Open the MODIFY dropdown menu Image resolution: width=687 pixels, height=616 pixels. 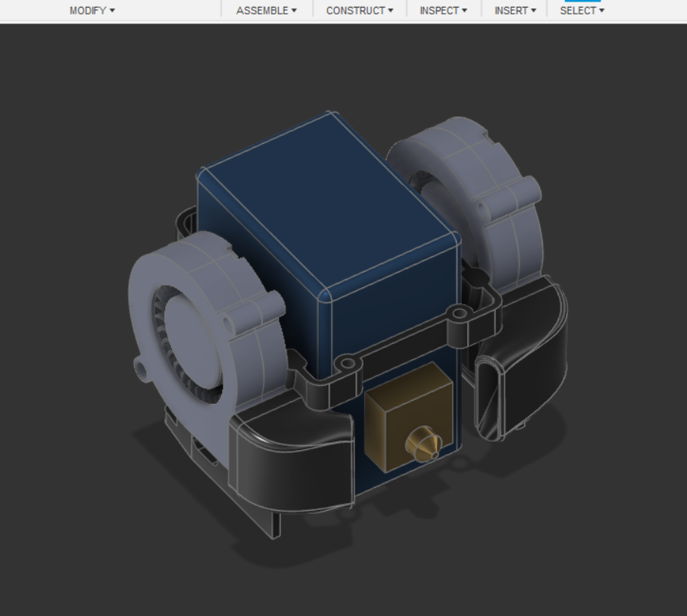point(92,11)
